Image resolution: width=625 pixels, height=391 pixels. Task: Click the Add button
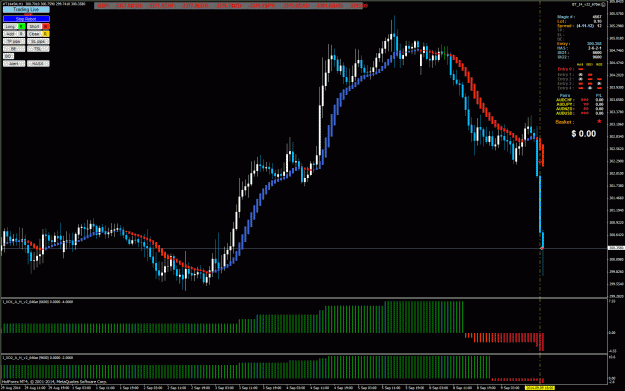point(10,34)
